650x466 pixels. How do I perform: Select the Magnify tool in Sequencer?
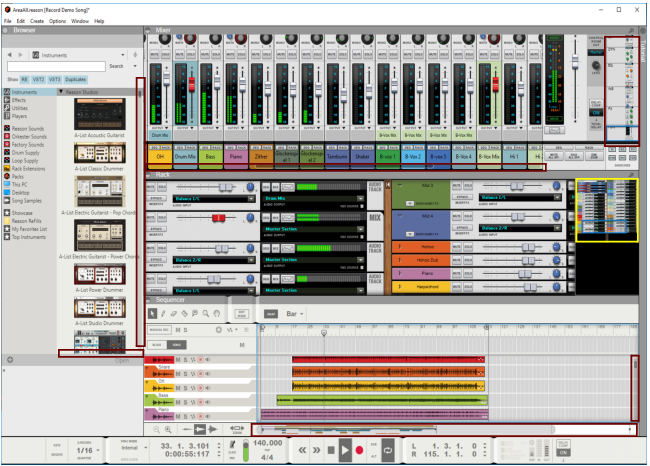click(x=206, y=314)
